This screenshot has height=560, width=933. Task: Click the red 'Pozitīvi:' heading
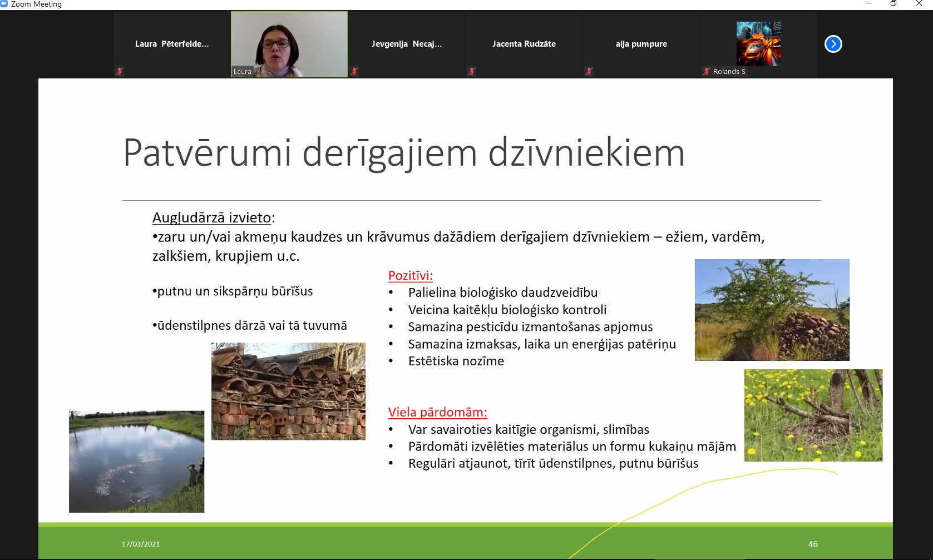coord(411,275)
